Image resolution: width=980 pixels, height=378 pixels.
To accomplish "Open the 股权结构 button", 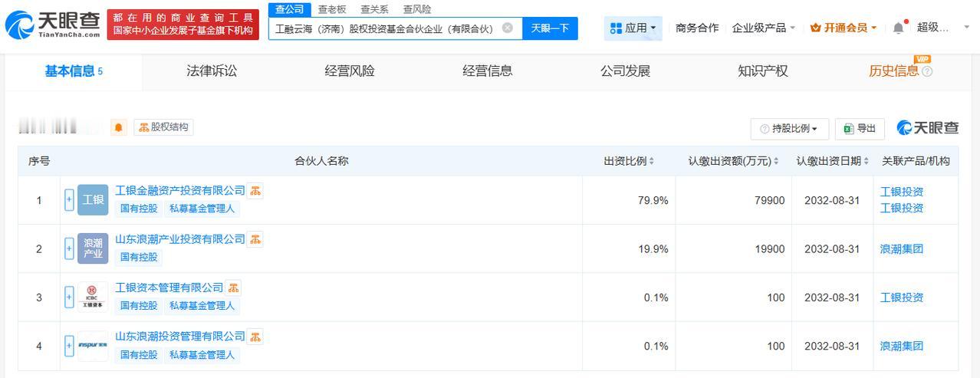I will click(163, 127).
